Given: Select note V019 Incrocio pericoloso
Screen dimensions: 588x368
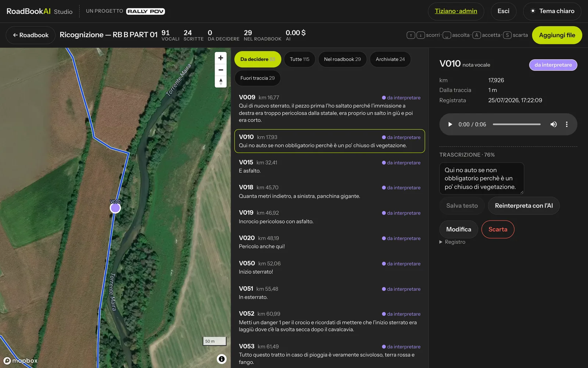Looking at the screenshot, I should coord(330,217).
